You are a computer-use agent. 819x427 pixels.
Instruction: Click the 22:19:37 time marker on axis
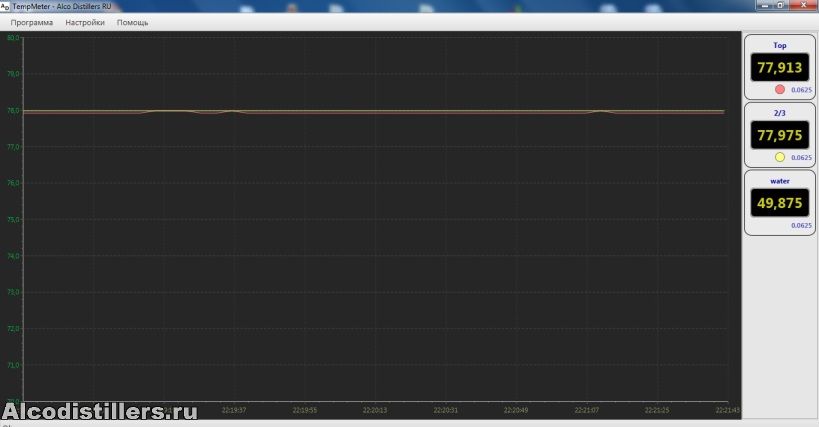[234, 409]
